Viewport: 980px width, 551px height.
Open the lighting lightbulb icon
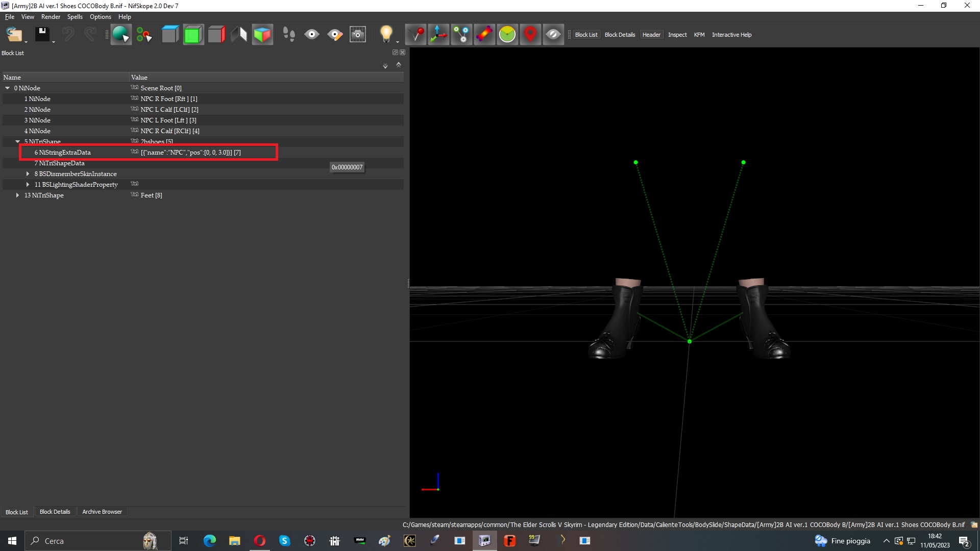[x=386, y=35]
